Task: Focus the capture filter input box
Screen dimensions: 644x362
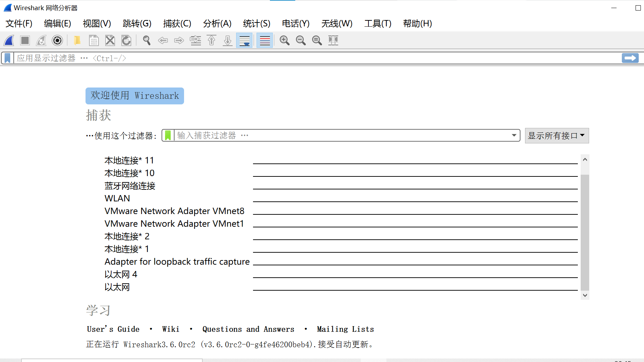Action: point(341,135)
